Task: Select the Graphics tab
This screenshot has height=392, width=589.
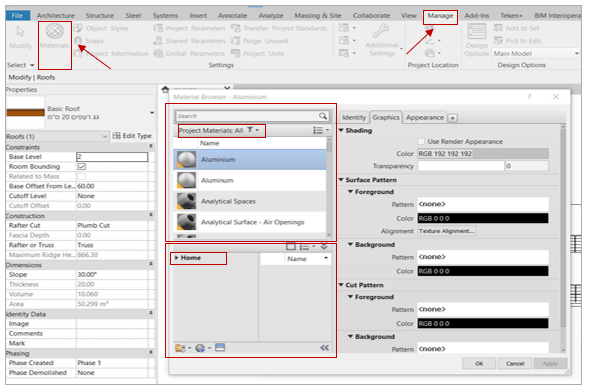Action: pos(386,118)
